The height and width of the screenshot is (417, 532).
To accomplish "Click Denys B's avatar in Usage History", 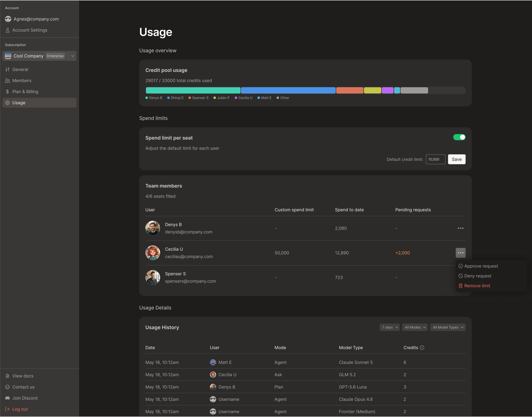I will [213, 387].
